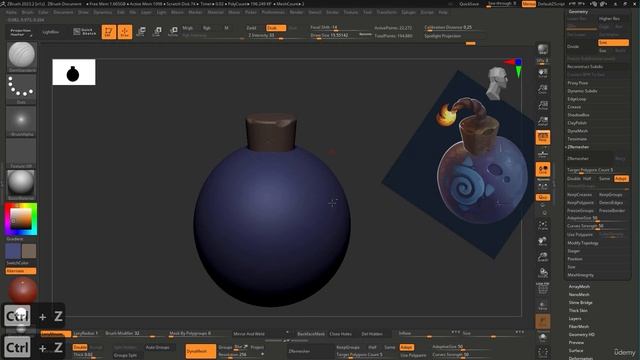Image resolution: width=640 pixels, height=360 pixels.
Task: Click the Move transform icon
Action: click(x=141, y=31)
